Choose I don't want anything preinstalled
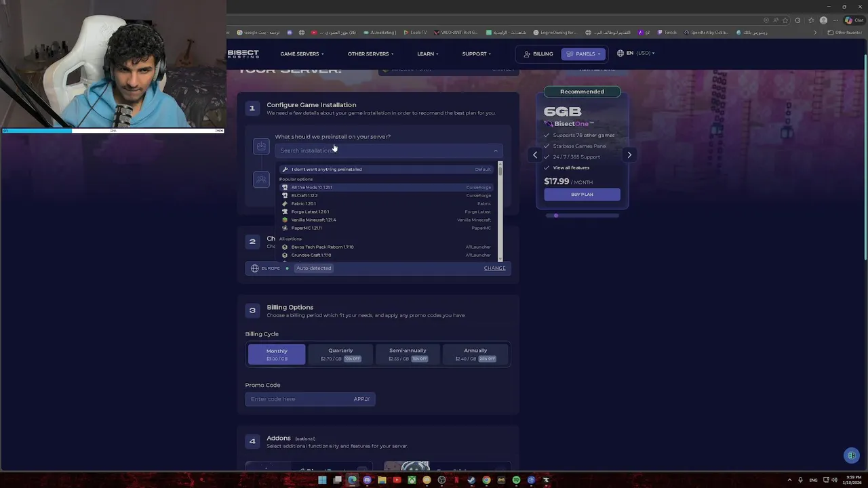 (387, 169)
